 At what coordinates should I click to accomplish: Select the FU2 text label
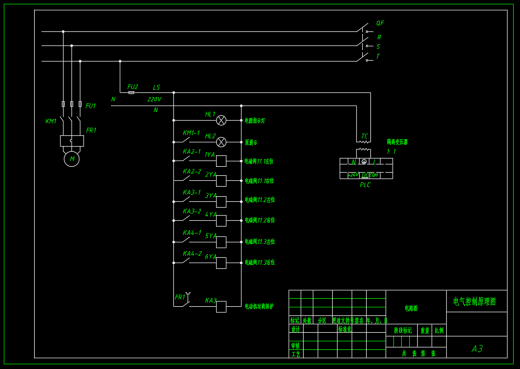(133, 87)
